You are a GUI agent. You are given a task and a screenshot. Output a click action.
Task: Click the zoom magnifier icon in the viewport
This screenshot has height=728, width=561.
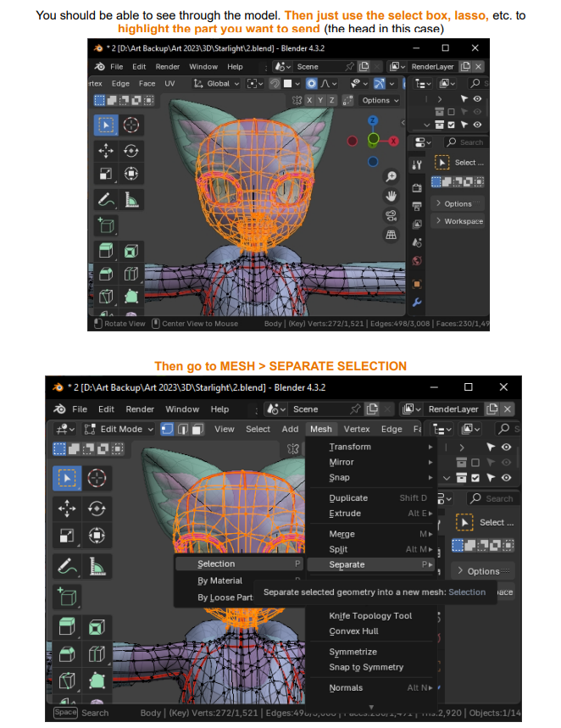tap(391, 176)
